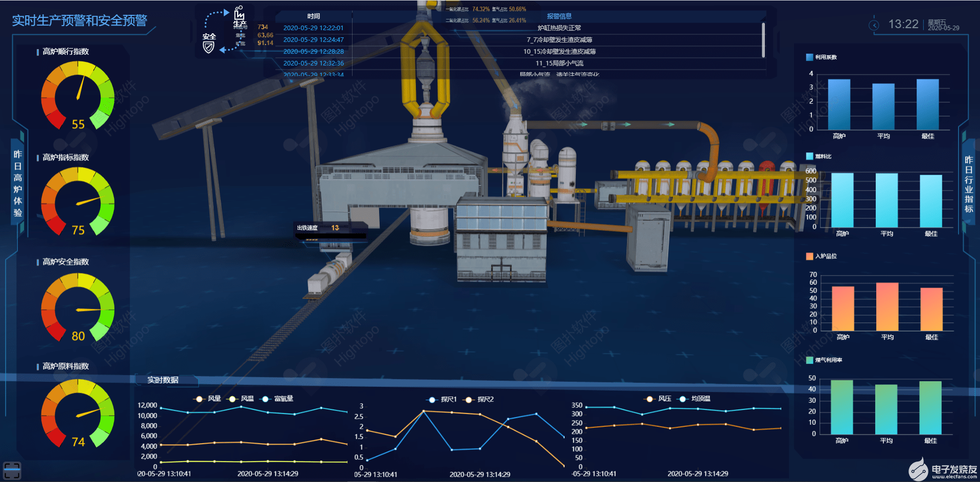Click the 平均 bar in 煤气利用率 chart
980x482 pixels.
[x=886, y=409]
